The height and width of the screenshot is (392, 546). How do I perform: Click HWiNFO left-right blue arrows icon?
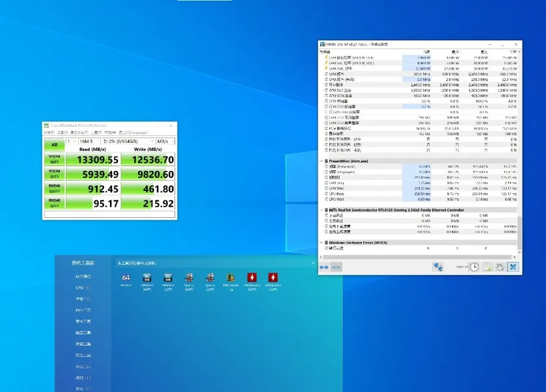point(324,267)
